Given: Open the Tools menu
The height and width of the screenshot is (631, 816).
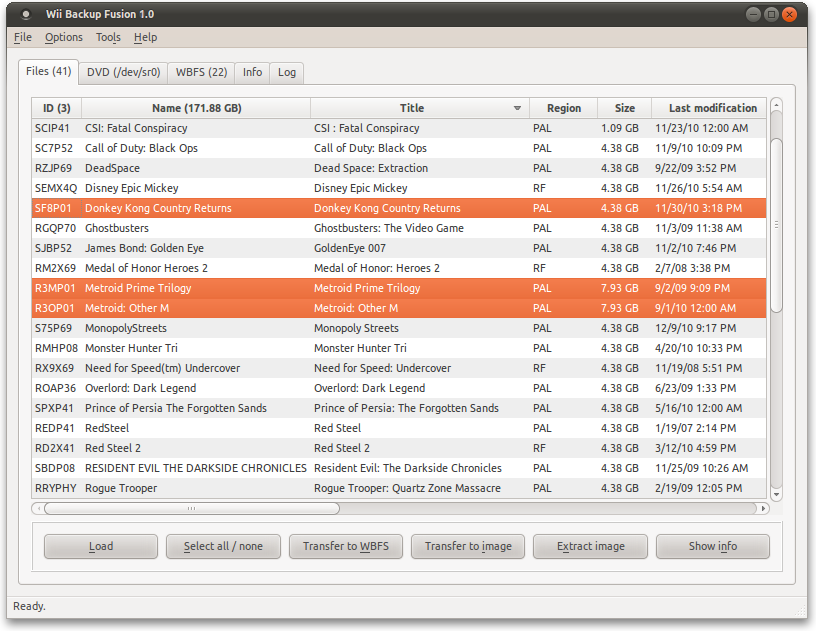Looking at the screenshot, I should tap(108, 37).
